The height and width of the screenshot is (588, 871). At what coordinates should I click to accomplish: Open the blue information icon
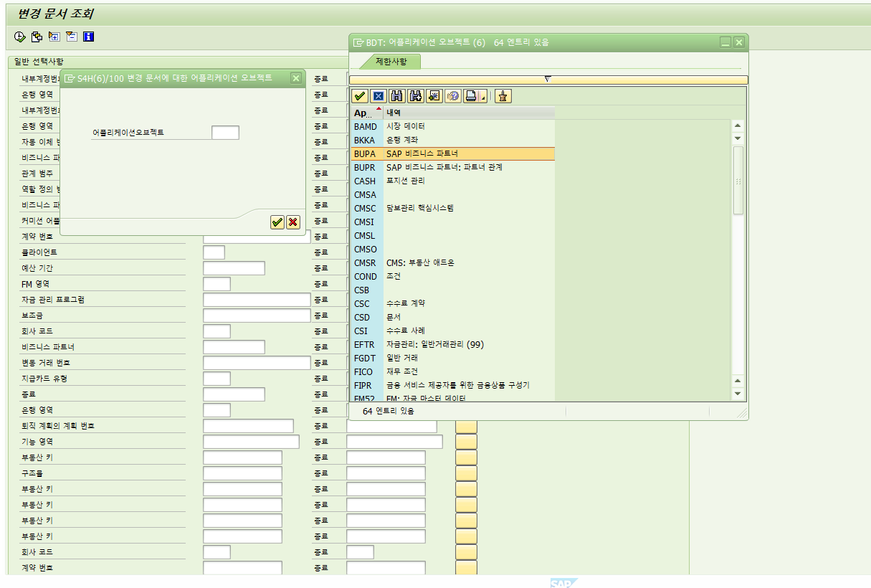coord(88,37)
